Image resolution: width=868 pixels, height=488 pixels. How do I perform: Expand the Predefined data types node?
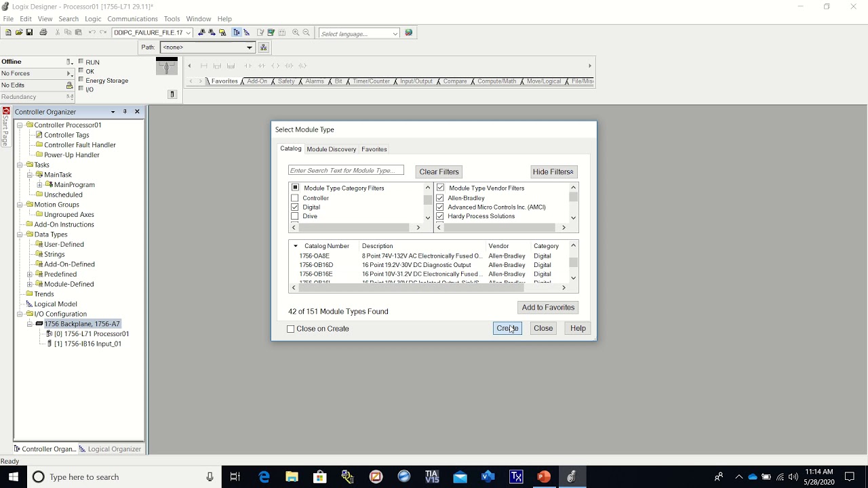coord(30,274)
